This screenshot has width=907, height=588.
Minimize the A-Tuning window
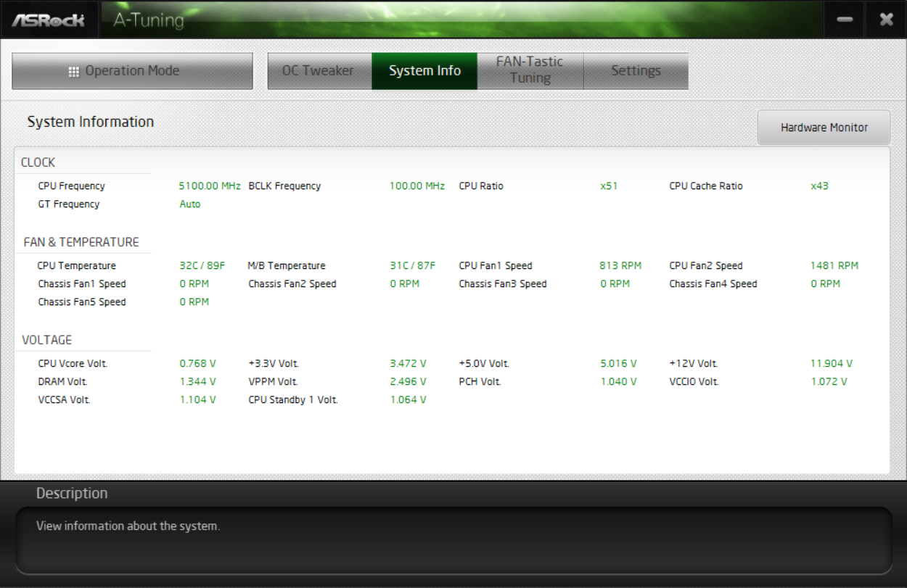point(845,20)
